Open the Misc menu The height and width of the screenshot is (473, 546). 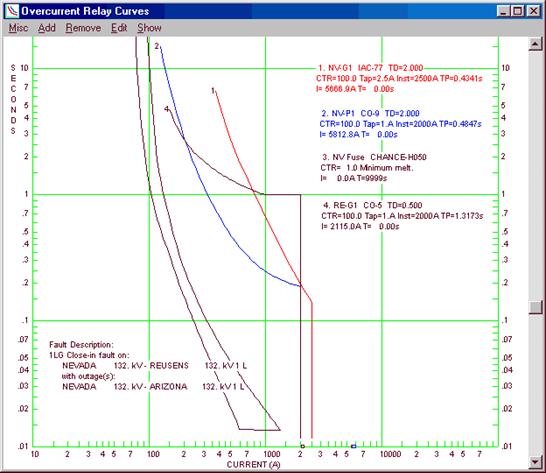tap(18, 28)
